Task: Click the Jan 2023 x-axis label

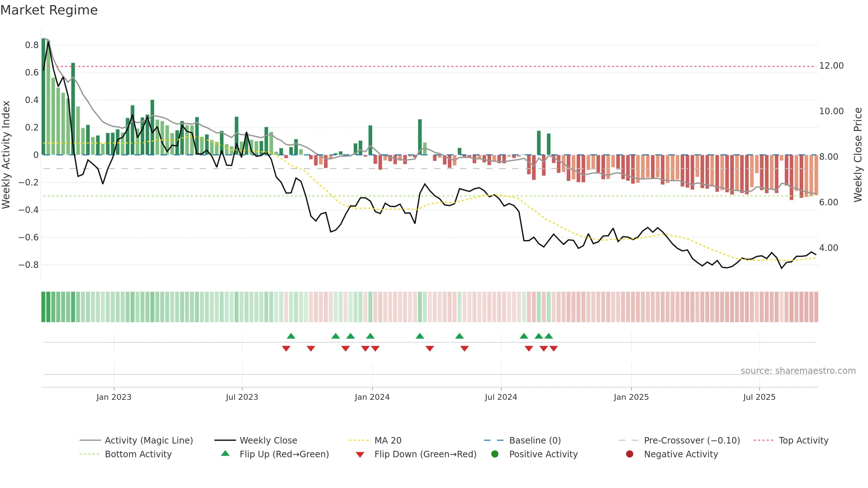Action: point(114,397)
